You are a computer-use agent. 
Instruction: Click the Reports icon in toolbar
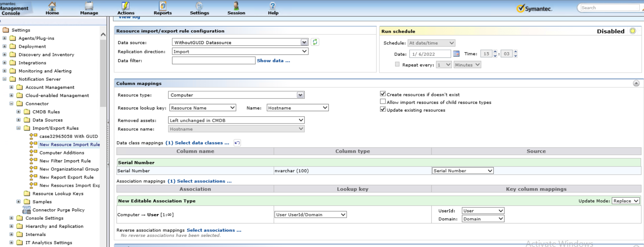tap(163, 6)
